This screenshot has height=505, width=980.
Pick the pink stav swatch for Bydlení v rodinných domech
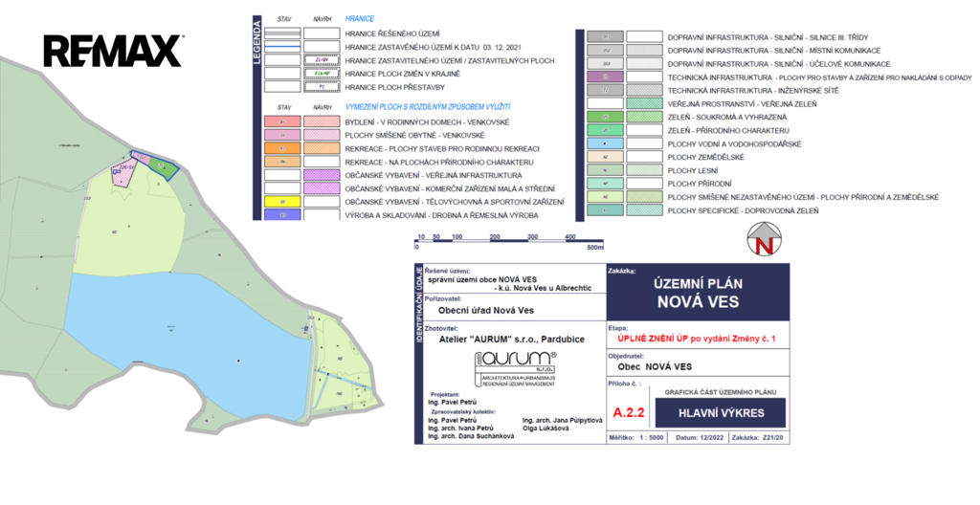[282, 122]
